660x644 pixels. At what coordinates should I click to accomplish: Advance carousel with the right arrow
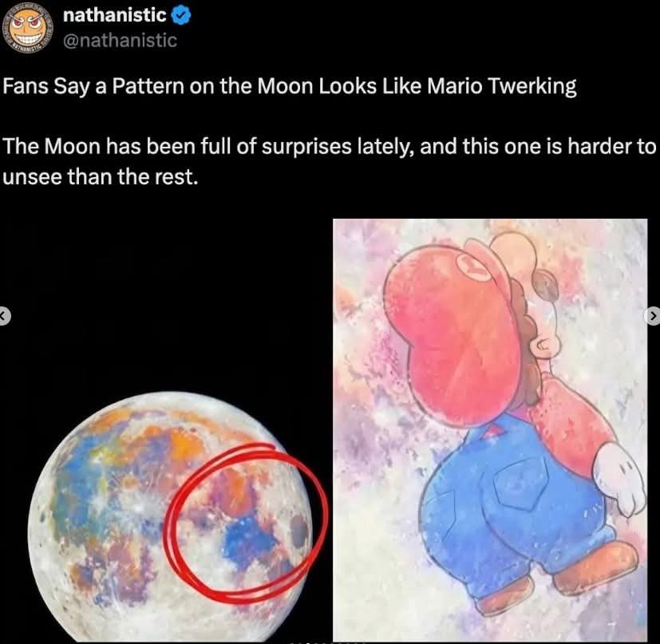(653, 315)
